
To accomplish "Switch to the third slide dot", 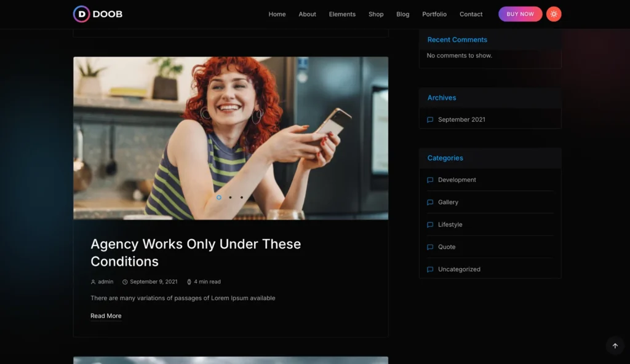I will click(241, 197).
